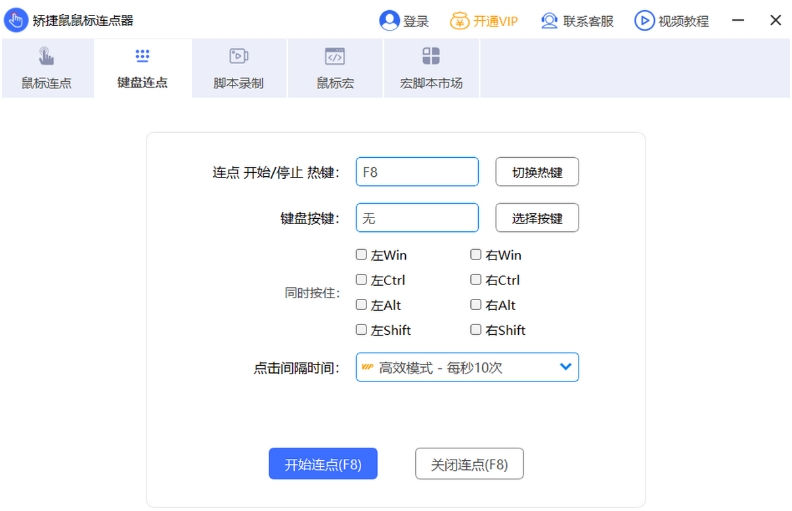Toggle the 右Shift checkbox

coord(475,330)
